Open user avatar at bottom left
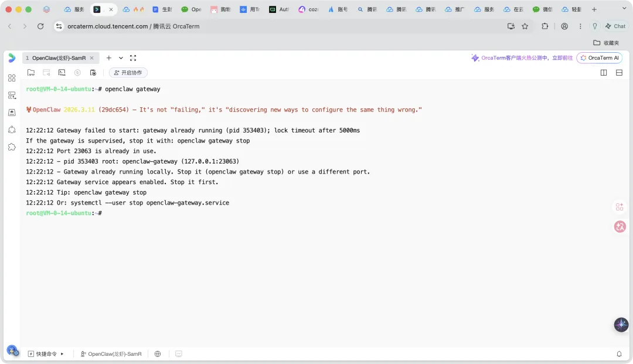Screen dimensions: 633x364 pos(12,351)
